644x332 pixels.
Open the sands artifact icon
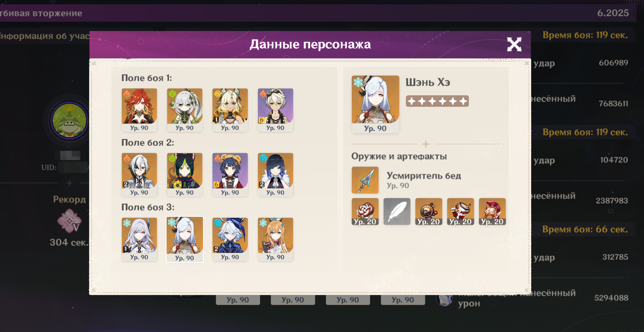[x=429, y=212]
